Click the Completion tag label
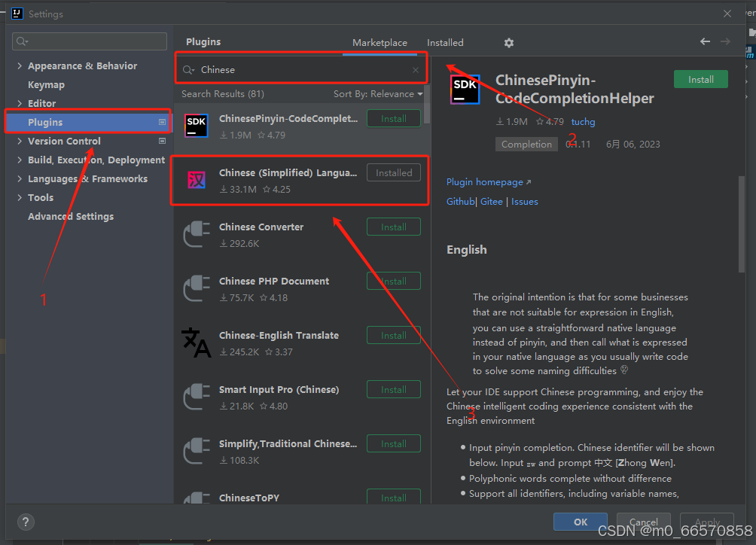The width and height of the screenshot is (756, 545). point(526,144)
